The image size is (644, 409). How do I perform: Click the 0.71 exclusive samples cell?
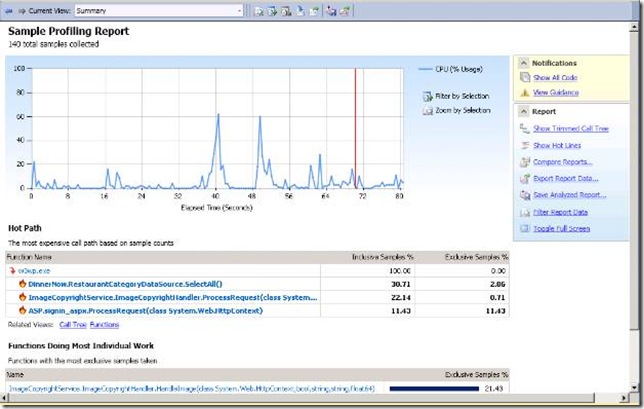(462, 297)
